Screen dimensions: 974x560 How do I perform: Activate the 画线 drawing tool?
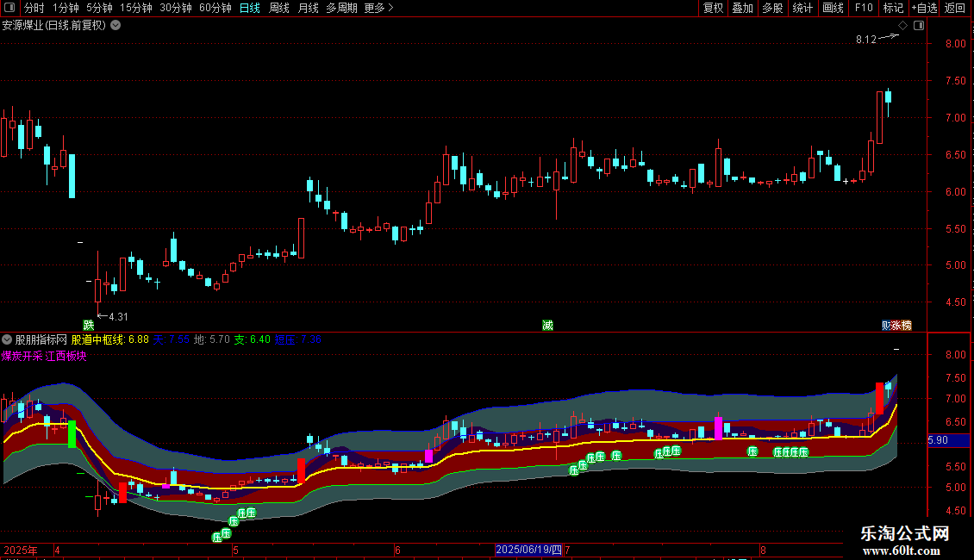coord(833,8)
